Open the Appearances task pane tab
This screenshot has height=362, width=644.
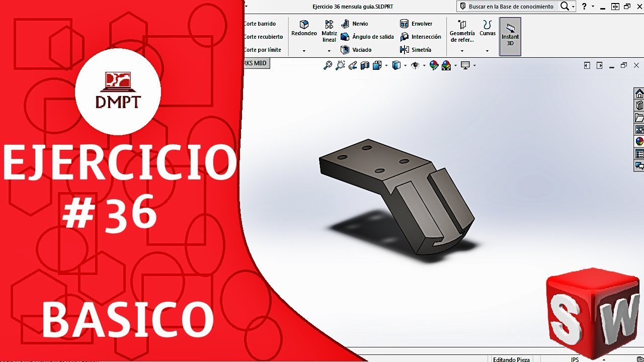tap(639, 142)
